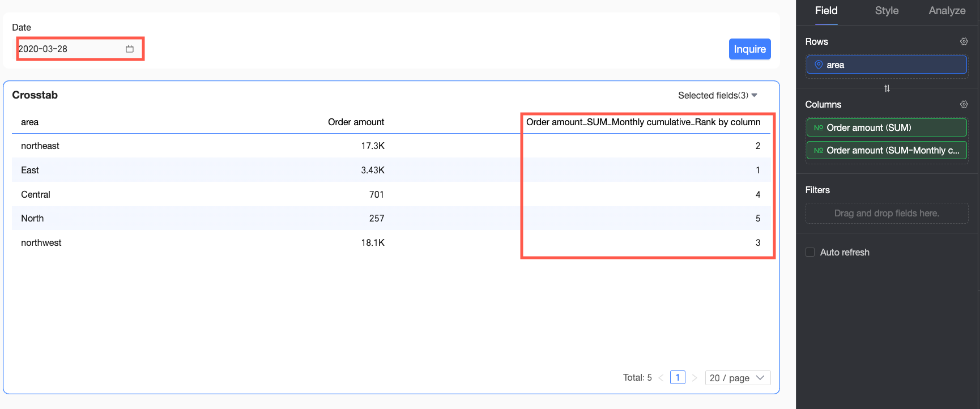
Task: Click the area column header
Action: (29, 122)
